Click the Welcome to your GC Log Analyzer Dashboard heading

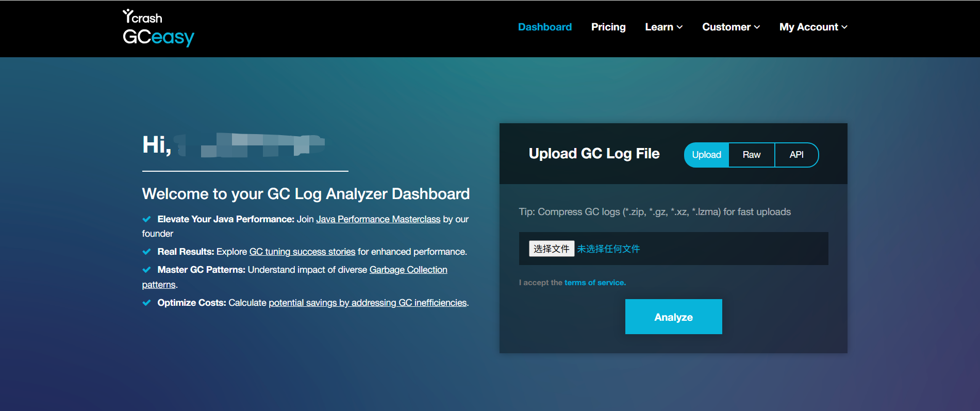(x=306, y=194)
